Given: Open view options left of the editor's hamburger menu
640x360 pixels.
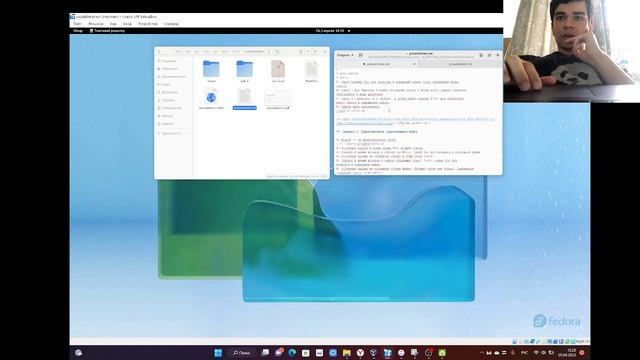Looking at the screenshot, I should [481, 55].
